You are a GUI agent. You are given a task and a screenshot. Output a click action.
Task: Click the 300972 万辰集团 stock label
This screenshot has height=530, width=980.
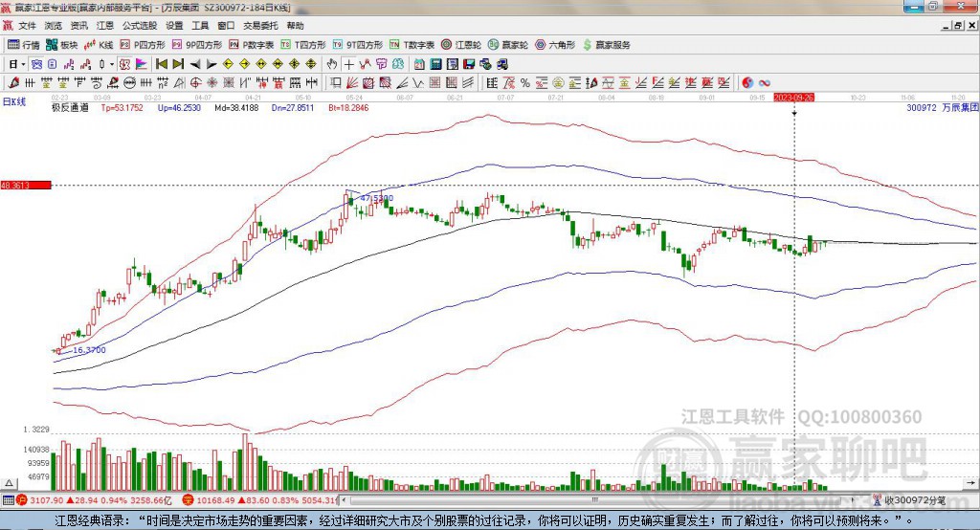(943, 107)
